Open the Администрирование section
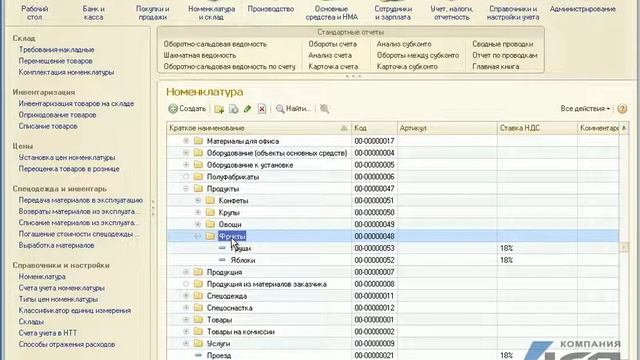This screenshot has height=360, width=640. [x=582, y=9]
